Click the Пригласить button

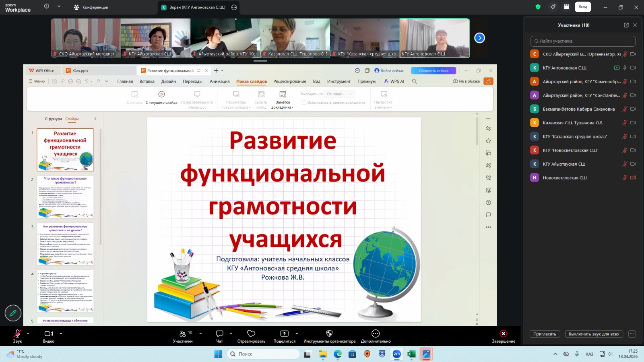(545, 334)
